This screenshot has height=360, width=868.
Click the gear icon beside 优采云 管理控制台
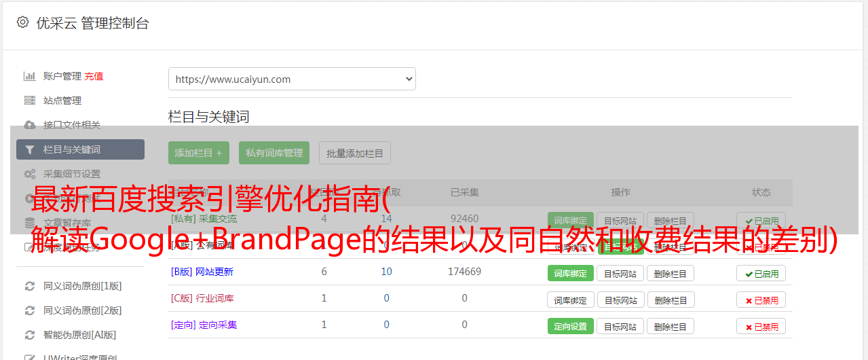[22, 22]
